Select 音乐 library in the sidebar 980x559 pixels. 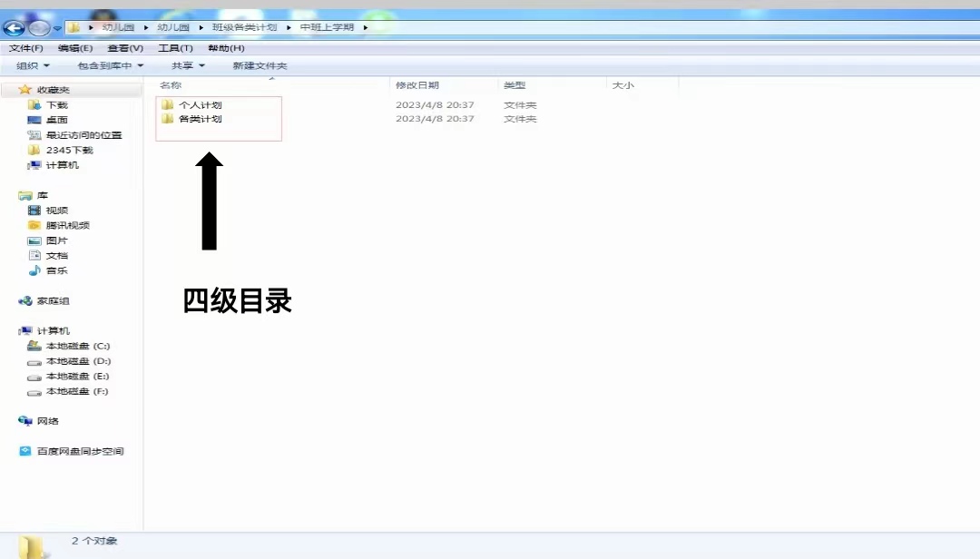(56, 270)
